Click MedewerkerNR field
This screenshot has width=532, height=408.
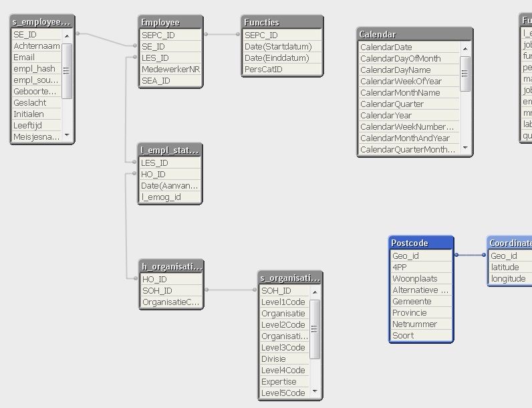click(x=170, y=70)
